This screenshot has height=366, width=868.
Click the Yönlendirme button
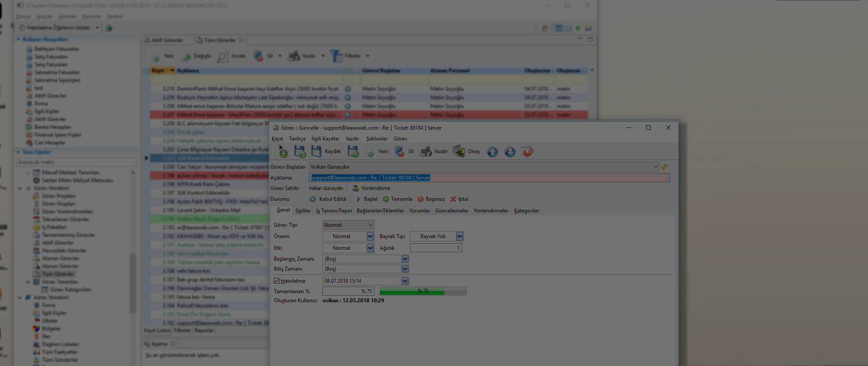pos(372,188)
